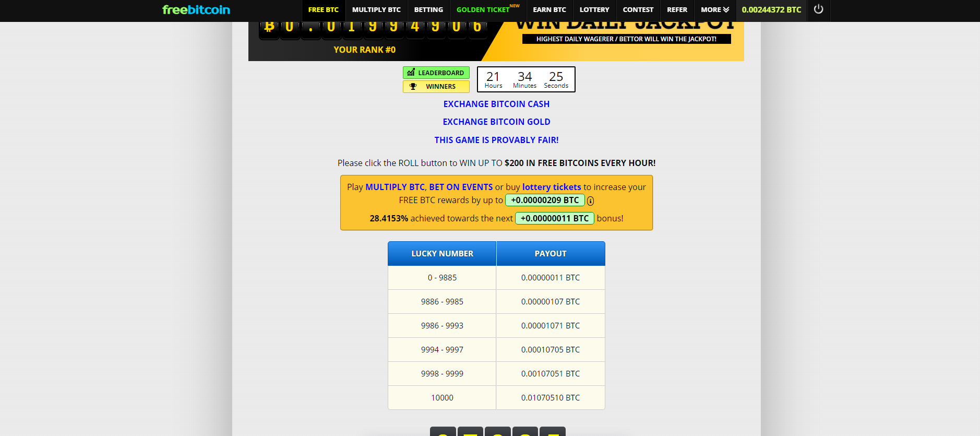Click the 0.00244372 BTC balance
980x436 pixels.
(x=771, y=9)
